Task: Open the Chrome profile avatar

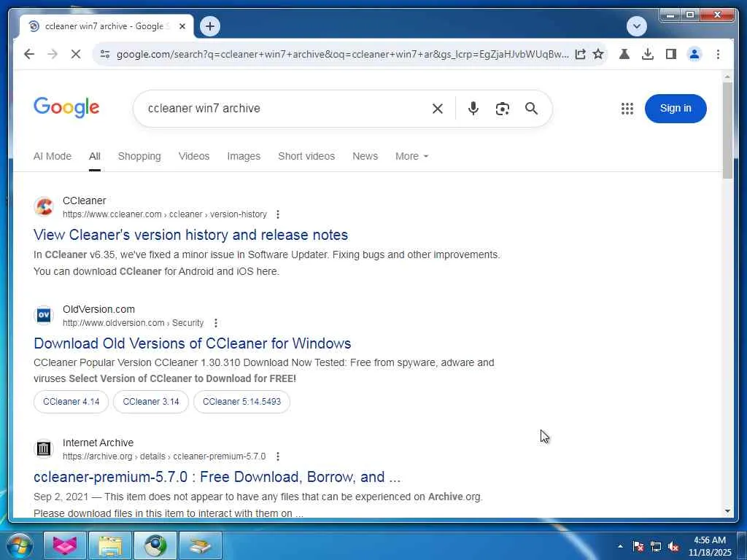Action: click(x=694, y=54)
